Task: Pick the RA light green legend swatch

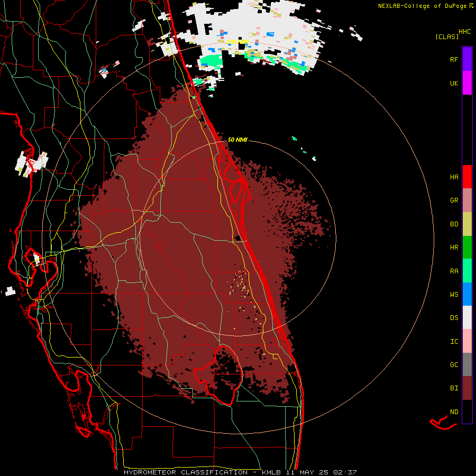Action: [x=467, y=271]
